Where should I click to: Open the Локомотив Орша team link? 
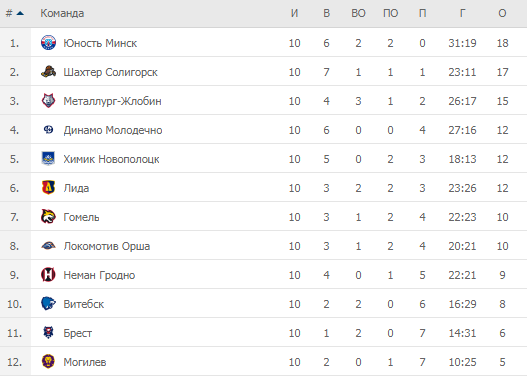pos(107,246)
